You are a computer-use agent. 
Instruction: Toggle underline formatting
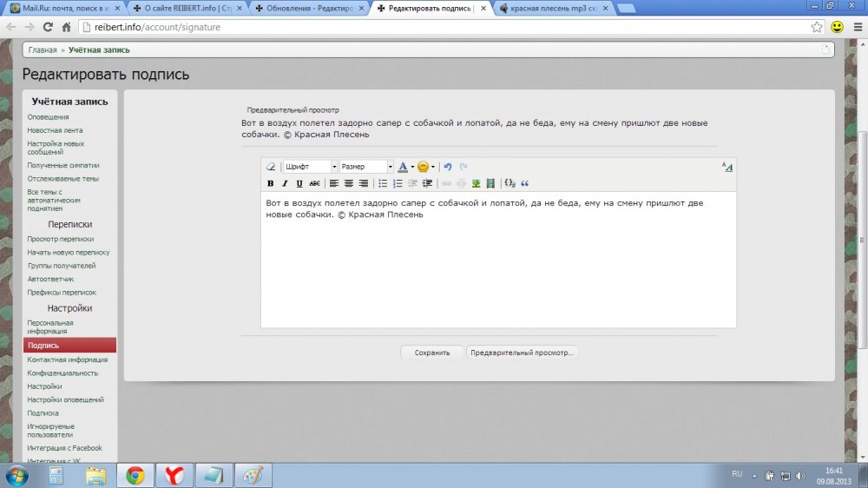coord(299,183)
